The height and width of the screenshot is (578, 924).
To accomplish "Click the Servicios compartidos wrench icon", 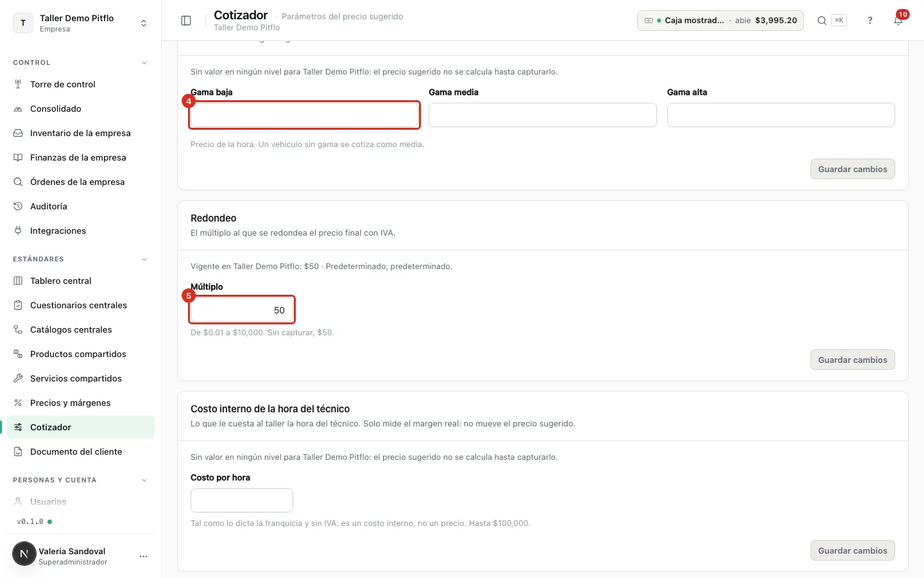I will [x=18, y=378].
